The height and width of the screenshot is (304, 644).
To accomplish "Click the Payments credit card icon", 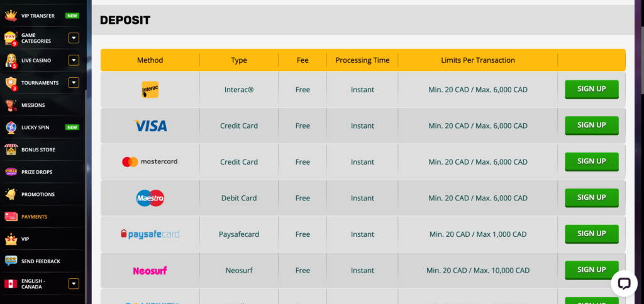I will [x=11, y=217].
